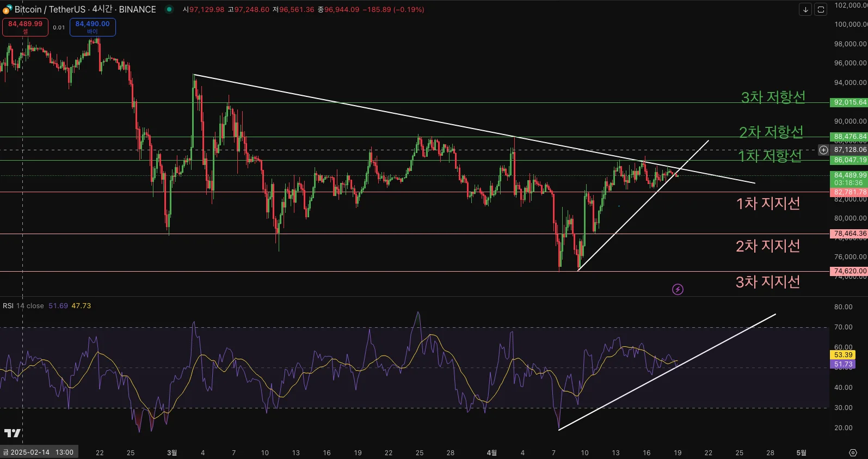868x459 pixels.
Task: Click the RSI legend value 47.73
Action: coord(81,306)
